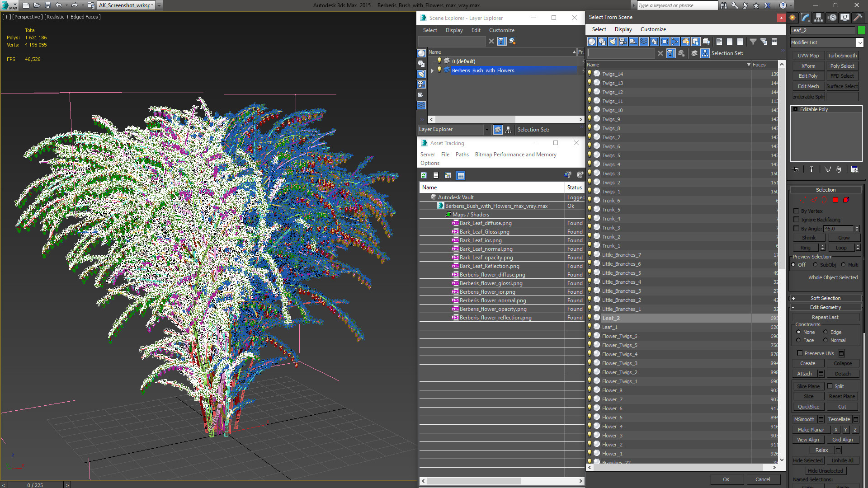Click the Scene Explorer horizontal scrollbar
868x488 pixels.
(506, 119)
